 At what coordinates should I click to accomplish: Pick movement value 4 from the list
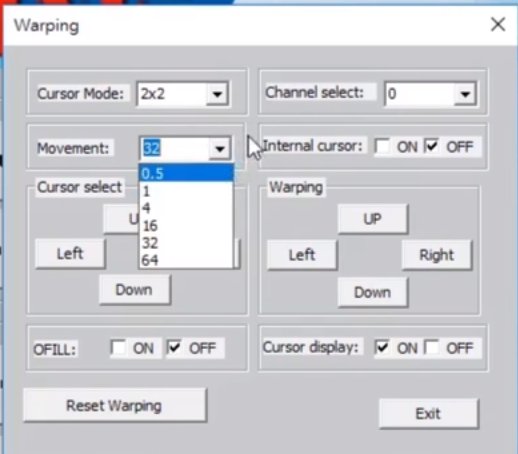(x=186, y=208)
